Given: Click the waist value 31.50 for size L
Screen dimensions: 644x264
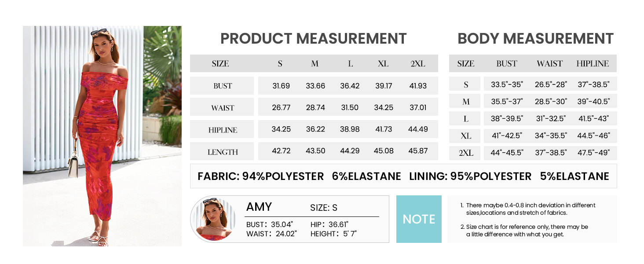Looking at the screenshot, I should click(x=350, y=107).
